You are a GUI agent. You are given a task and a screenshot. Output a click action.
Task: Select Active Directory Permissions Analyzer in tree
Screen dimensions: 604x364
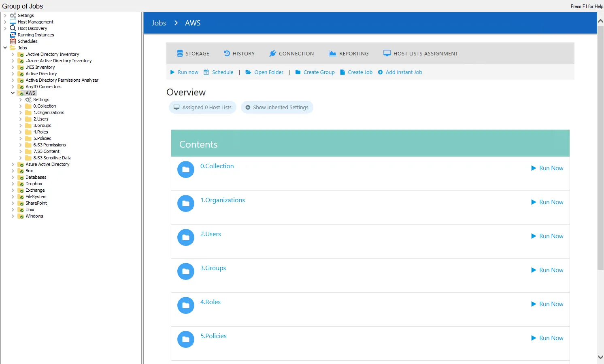[x=62, y=80]
